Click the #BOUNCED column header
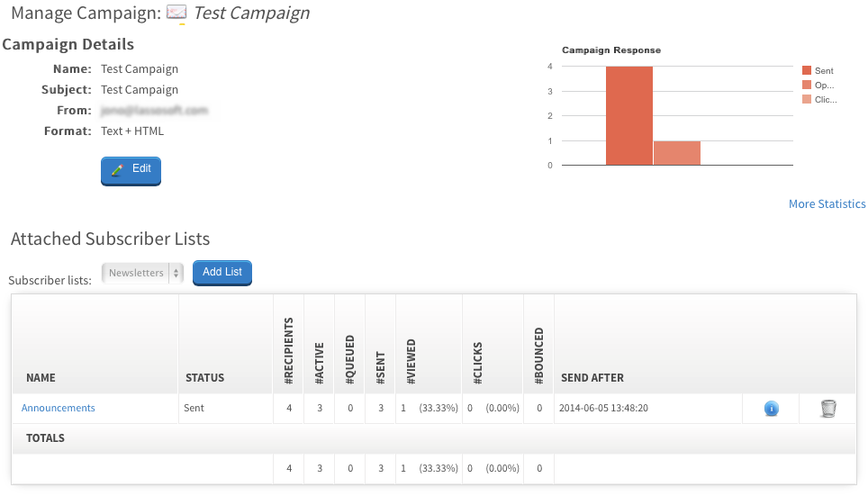Screen dimensions: 868x496 [x=538, y=356]
